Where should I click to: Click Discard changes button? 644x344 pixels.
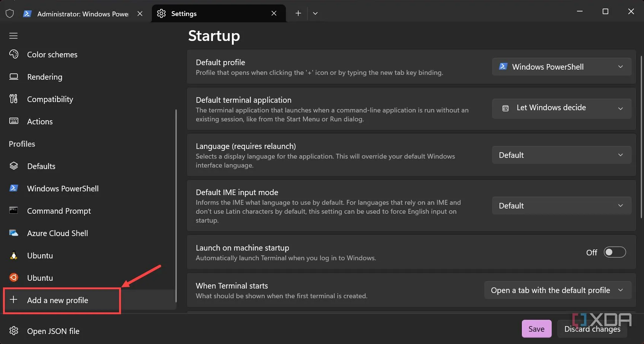pos(592,329)
